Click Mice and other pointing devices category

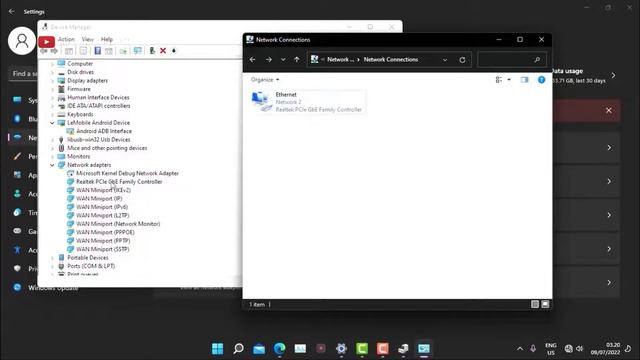point(107,148)
